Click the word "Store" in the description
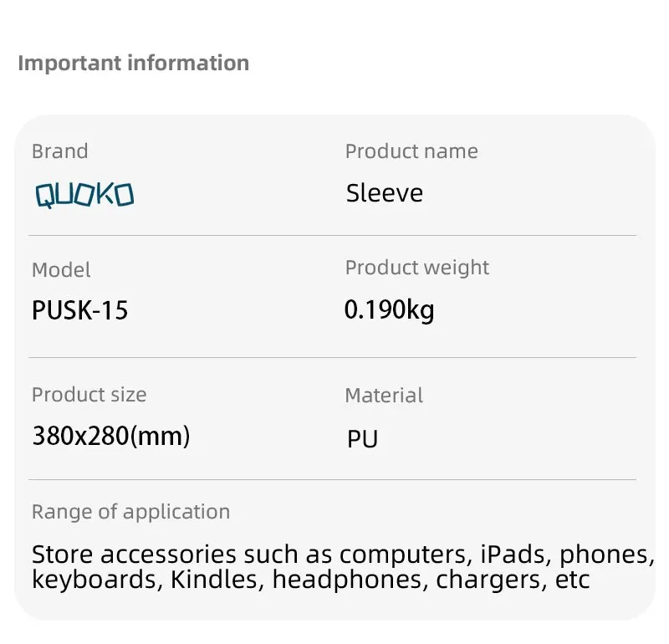Image resolution: width=669 pixels, height=644 pixels. point(63,555)
